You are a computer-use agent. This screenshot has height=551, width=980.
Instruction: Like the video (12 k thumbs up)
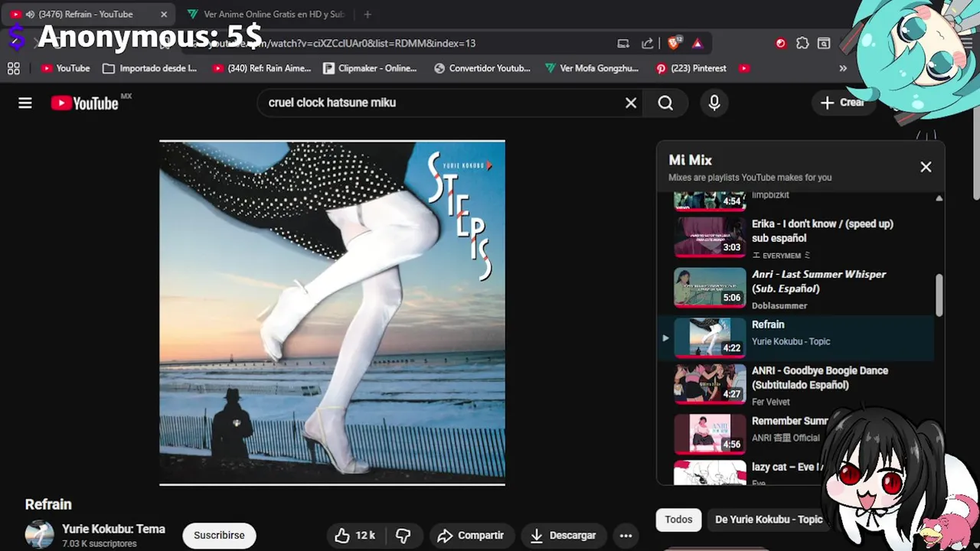354,536
